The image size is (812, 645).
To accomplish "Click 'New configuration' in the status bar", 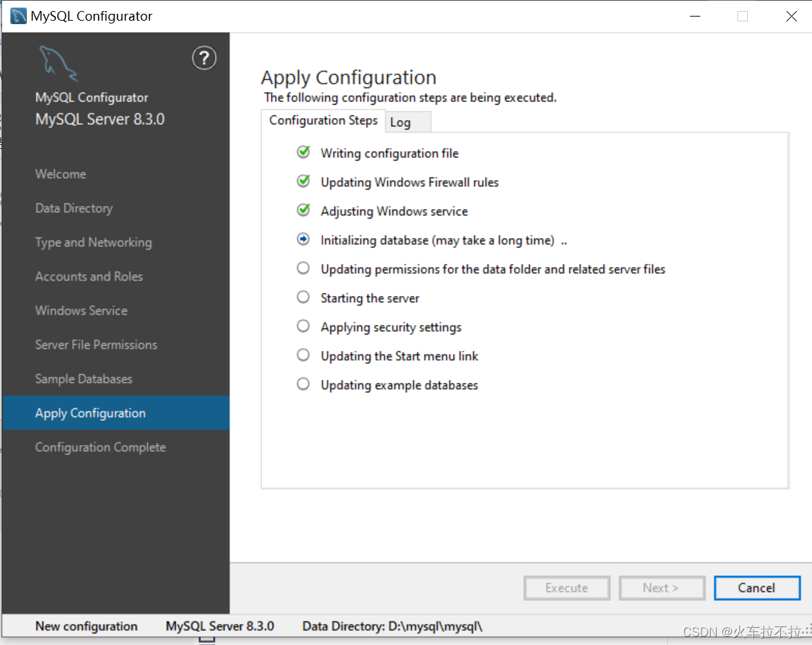I will click(x=86, y=626).
